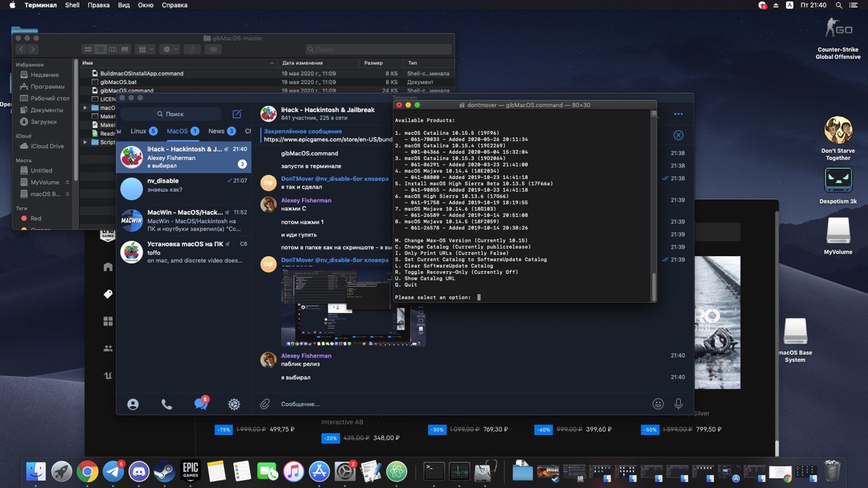Open Документы in Finder sidebar

46,110
